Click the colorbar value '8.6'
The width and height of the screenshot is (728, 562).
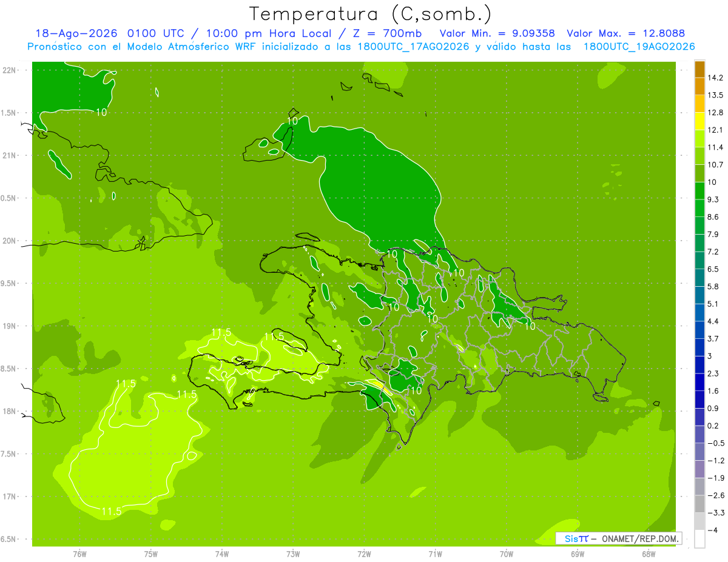pos(713,216)
